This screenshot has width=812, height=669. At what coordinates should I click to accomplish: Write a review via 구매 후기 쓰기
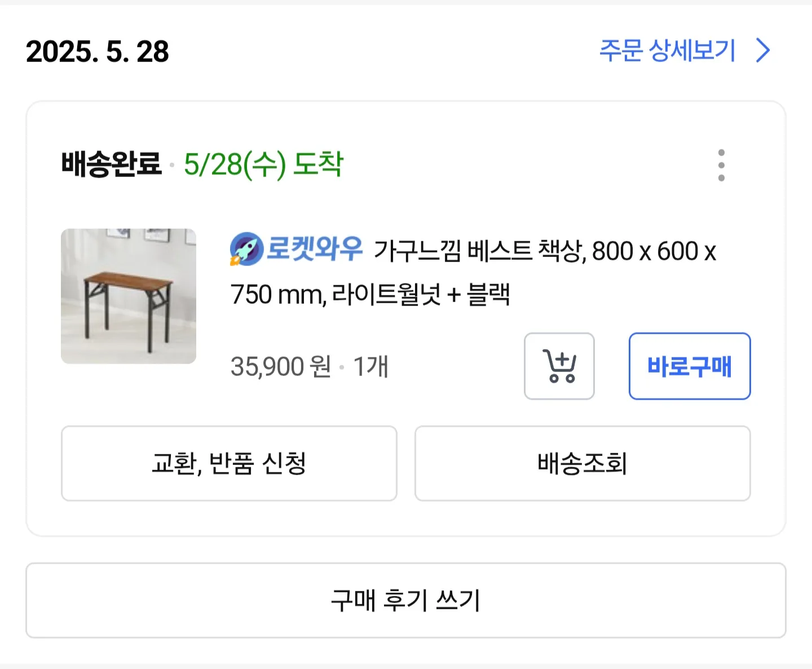tap(405, 600)
